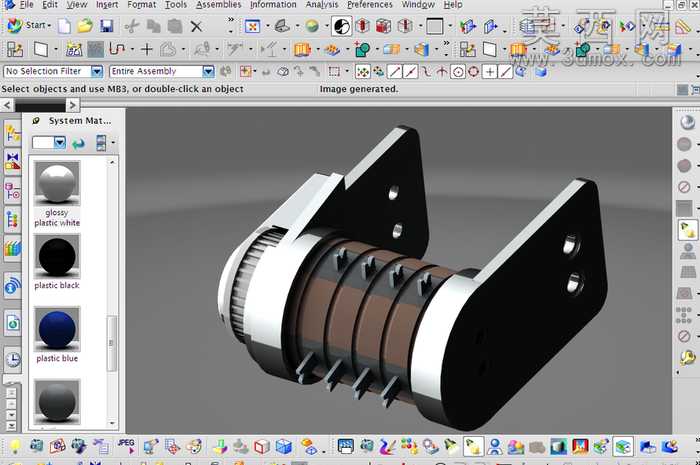
Task: Click the highlighted spotlight icon in bottom toolbar
Action: (473, 446)
